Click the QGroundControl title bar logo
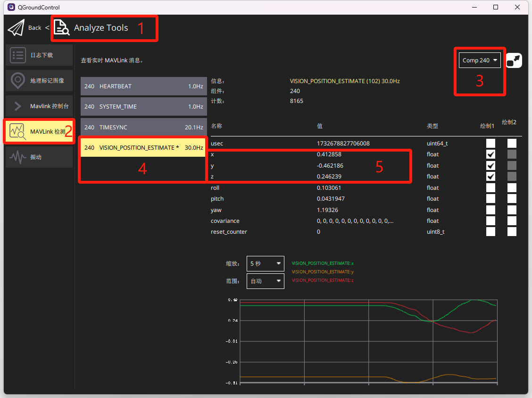The height and width of the screenshot is (398, 532). 11,7
